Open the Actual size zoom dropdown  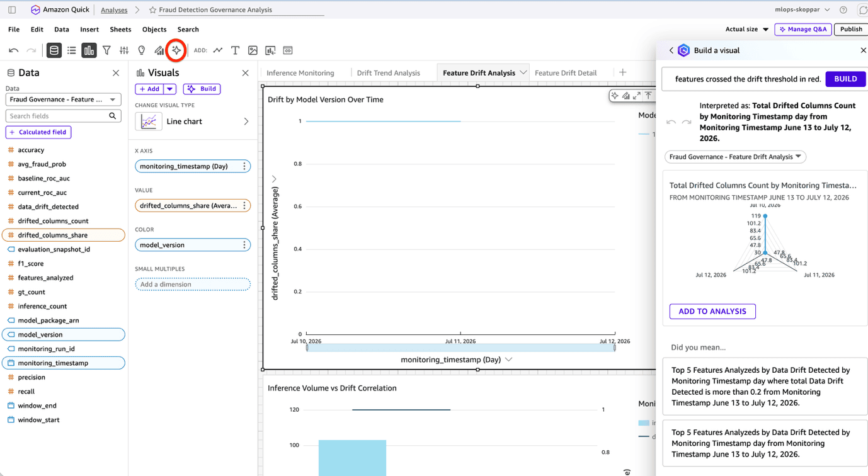[747, 29]
